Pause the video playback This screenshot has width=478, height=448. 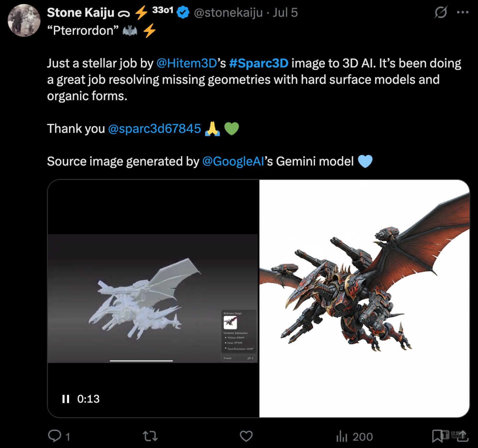tap(66, 399)
